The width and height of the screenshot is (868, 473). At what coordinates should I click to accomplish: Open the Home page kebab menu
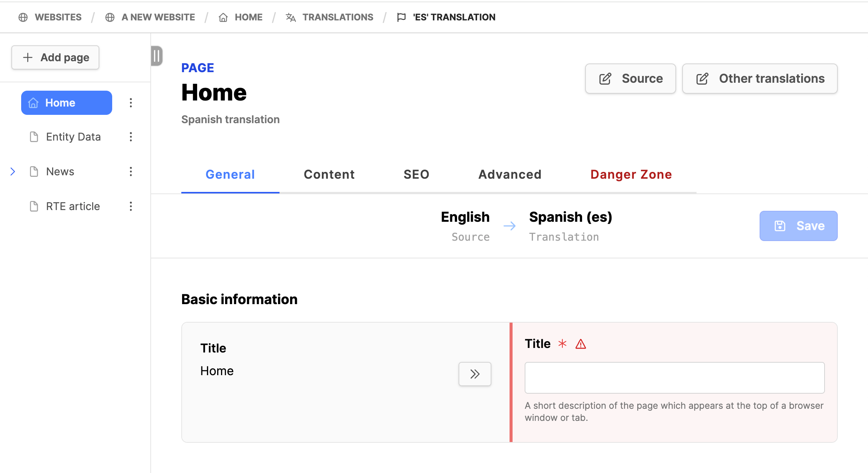[131, 103]
